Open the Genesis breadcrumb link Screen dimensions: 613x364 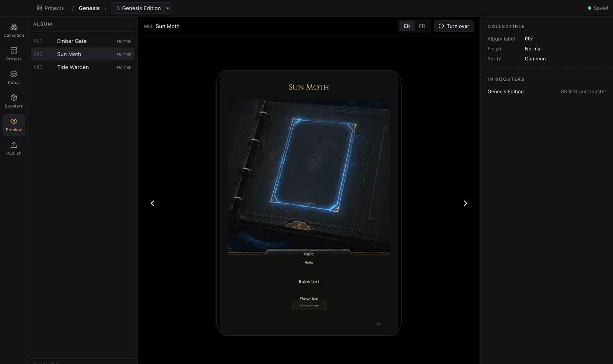pos(89,8)
